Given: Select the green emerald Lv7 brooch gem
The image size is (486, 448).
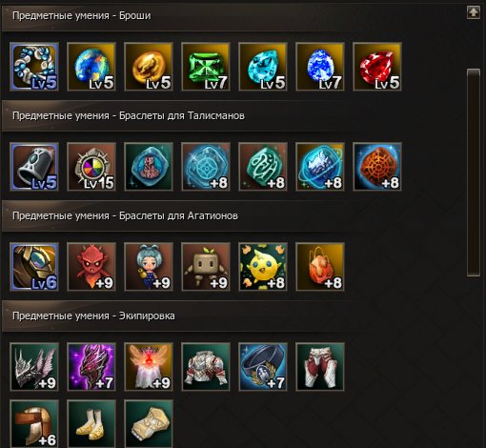Looking at the screenshot, I should (x=206, y=67).
